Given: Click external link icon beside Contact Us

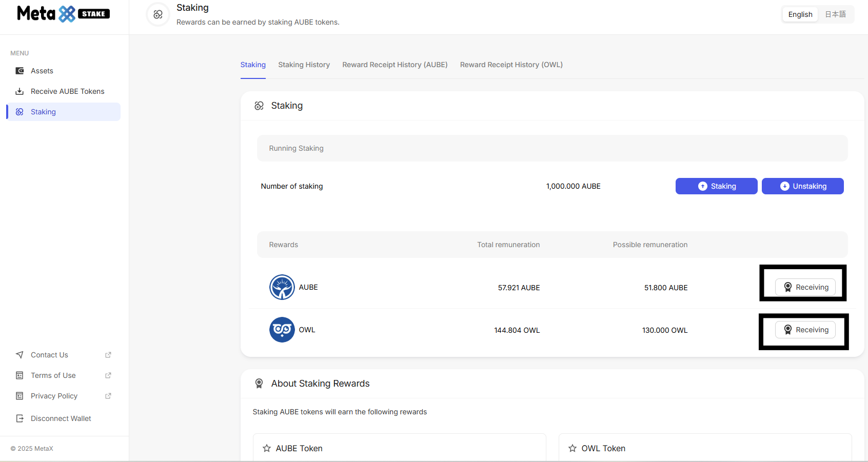Looking at the screenshot, I should (108, 355).
